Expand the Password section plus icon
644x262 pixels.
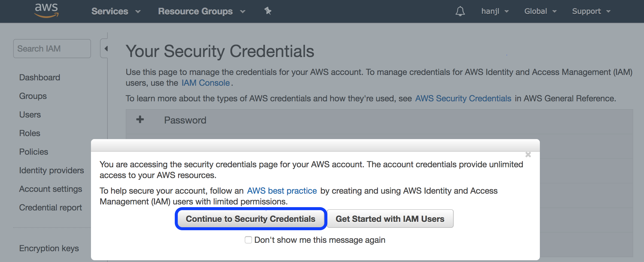coord(140,120)
